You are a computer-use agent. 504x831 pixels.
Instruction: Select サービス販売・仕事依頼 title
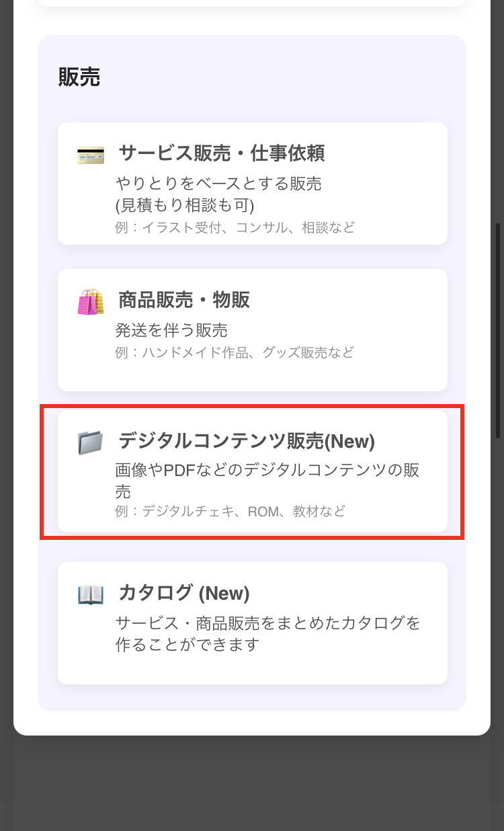tap(222, 153)
